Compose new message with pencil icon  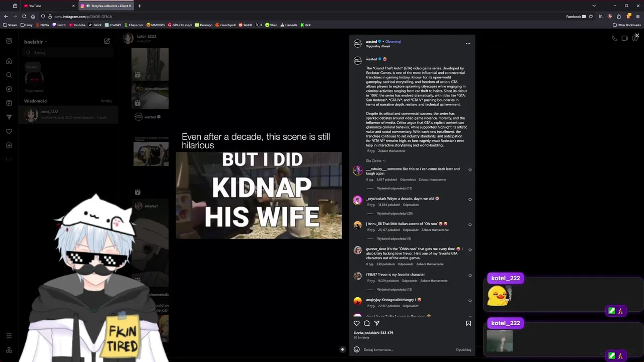pyautogui.click(x=107, y=41)
